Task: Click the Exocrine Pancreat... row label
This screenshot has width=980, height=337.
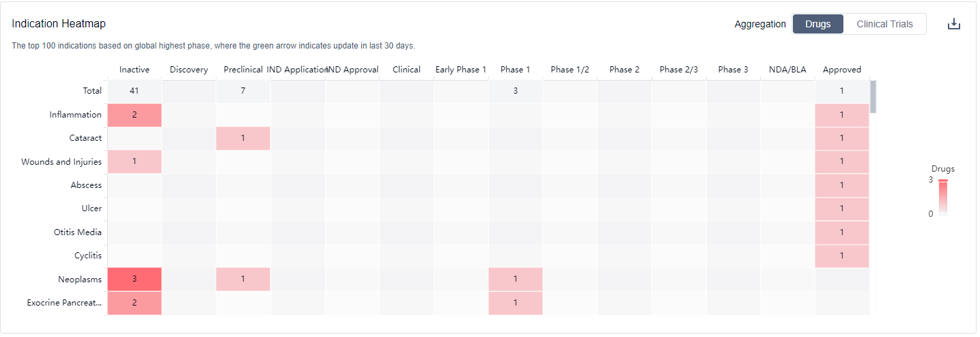Action: tap(65, 303)
